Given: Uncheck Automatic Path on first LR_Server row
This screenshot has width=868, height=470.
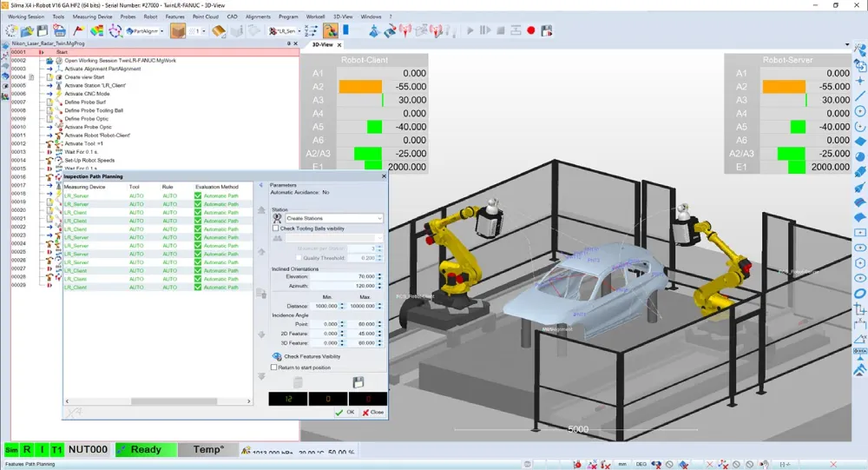Looking at the screenshot, I should pyautogui.click(x=198, y=196).
